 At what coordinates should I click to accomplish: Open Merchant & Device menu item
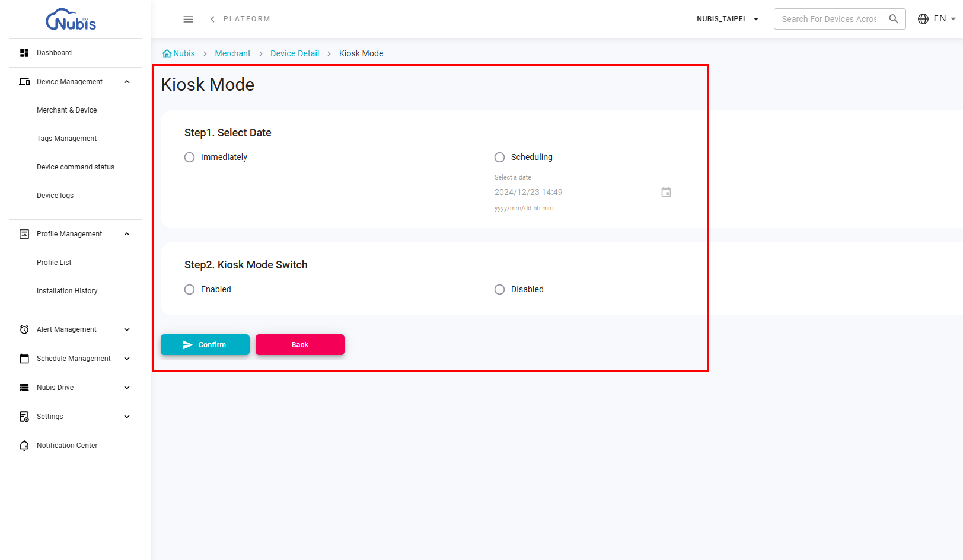pyautogui.click(x=67, y=110)
